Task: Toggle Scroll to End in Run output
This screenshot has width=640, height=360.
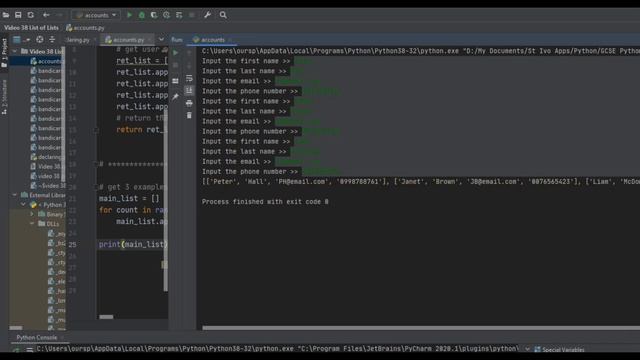Action: point(189,90)
